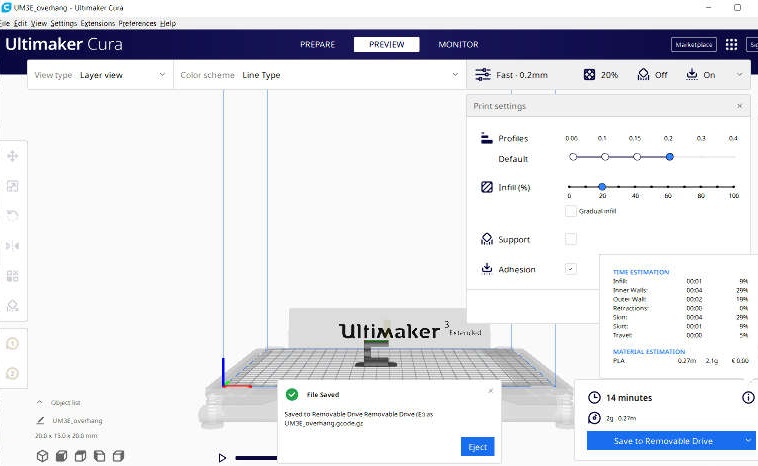Select extruder 2 button
Image resolution: width=758 pixels, height=466 pixels.
pos(13,373)
